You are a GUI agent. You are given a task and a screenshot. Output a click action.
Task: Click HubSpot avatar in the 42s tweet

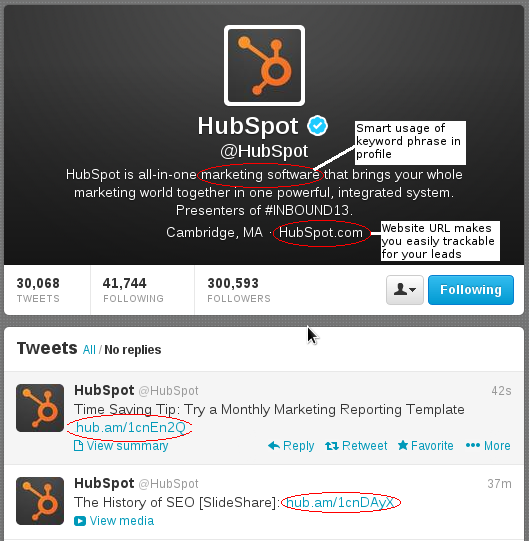40,408
